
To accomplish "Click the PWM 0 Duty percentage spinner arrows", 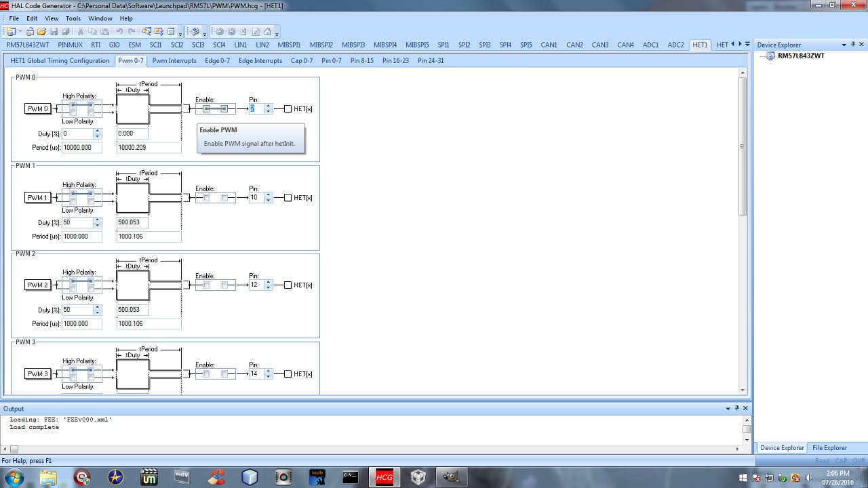I will click(98, 134).
